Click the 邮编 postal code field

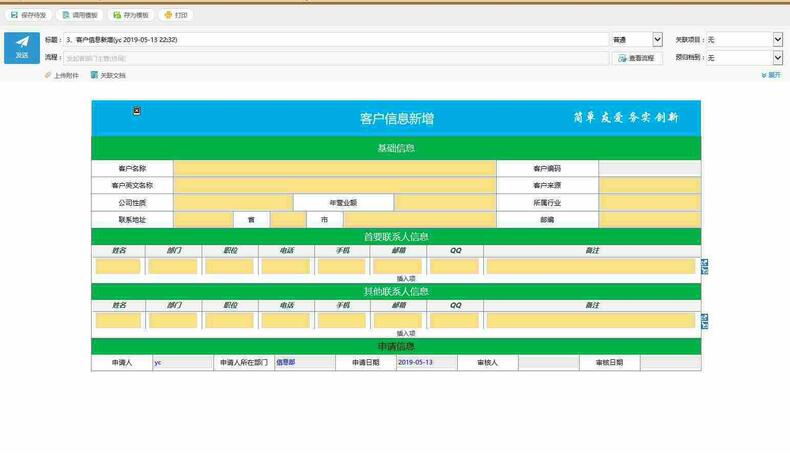pos(649,220)
